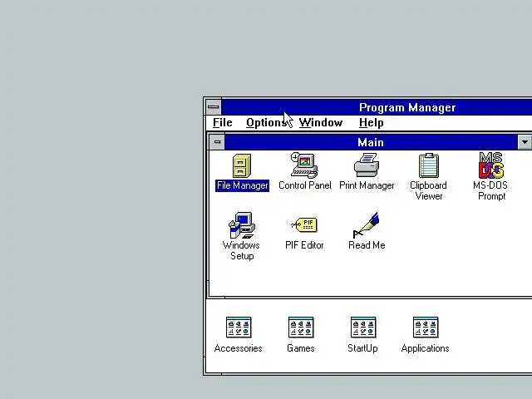The height and width of the screenshot is (399, 532).
Task: Select the Accessories group icon
Action: pyautogui.click(x=239, y=328)
